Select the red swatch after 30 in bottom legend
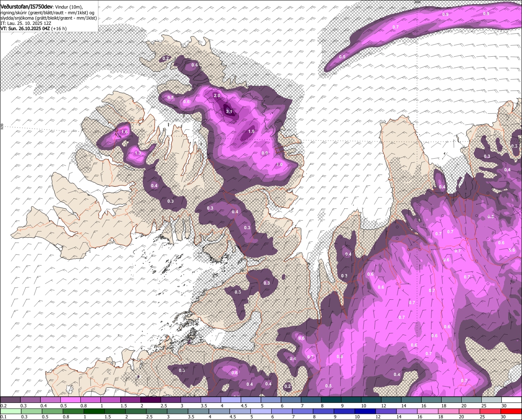This screenshot has width=522, height=420. pos(512,411)
